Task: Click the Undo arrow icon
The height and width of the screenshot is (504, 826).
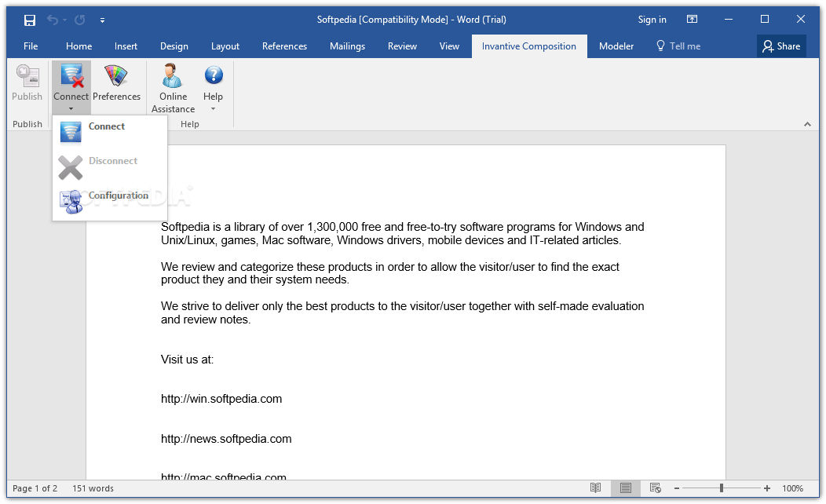Action: tap(52, 20)
